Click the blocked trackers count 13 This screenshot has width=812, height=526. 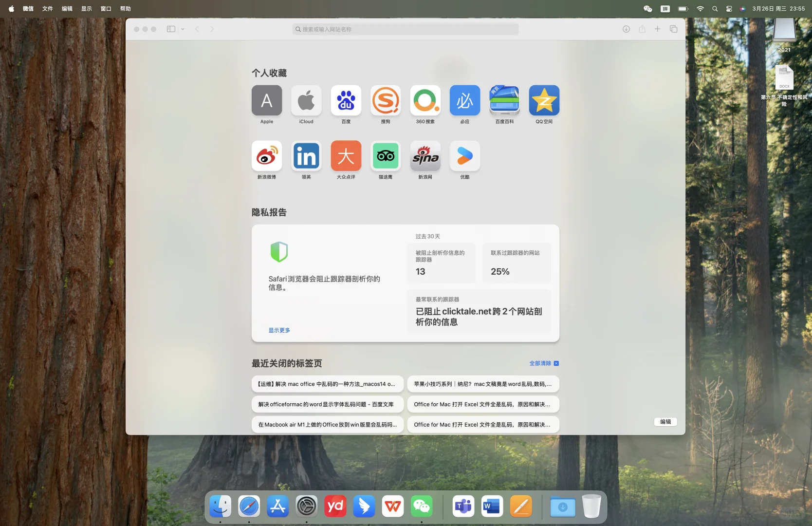421,272
